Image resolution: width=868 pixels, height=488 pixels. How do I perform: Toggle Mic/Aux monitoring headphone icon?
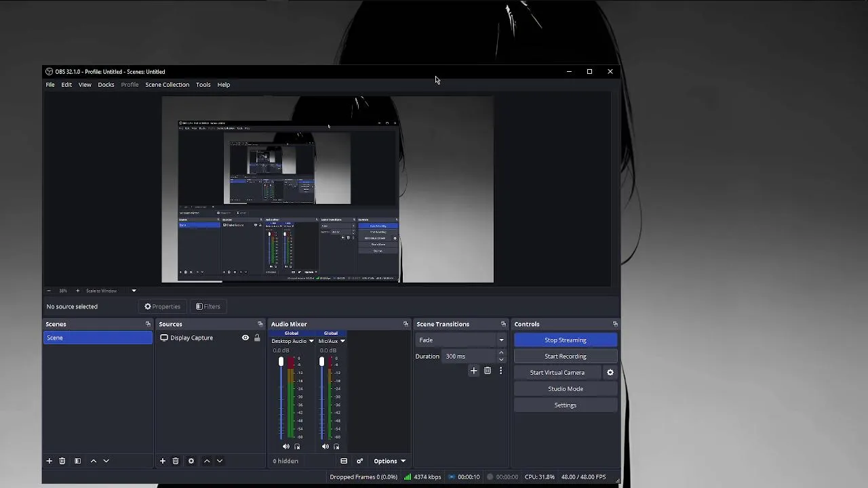pos(336,446)
